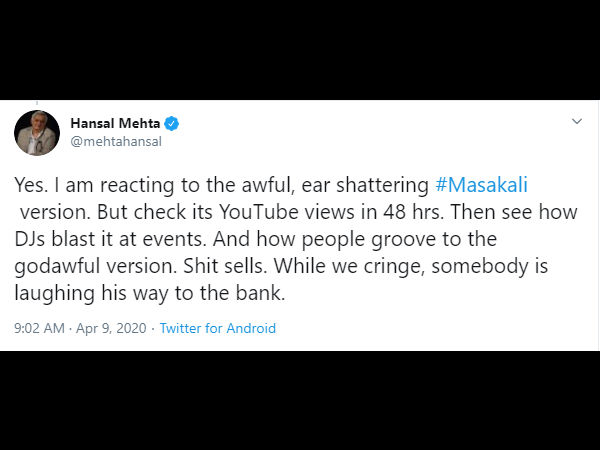Click the Hansal Mehta display name
The width and height of the screenshot is (600, 450).
(115, 123)
